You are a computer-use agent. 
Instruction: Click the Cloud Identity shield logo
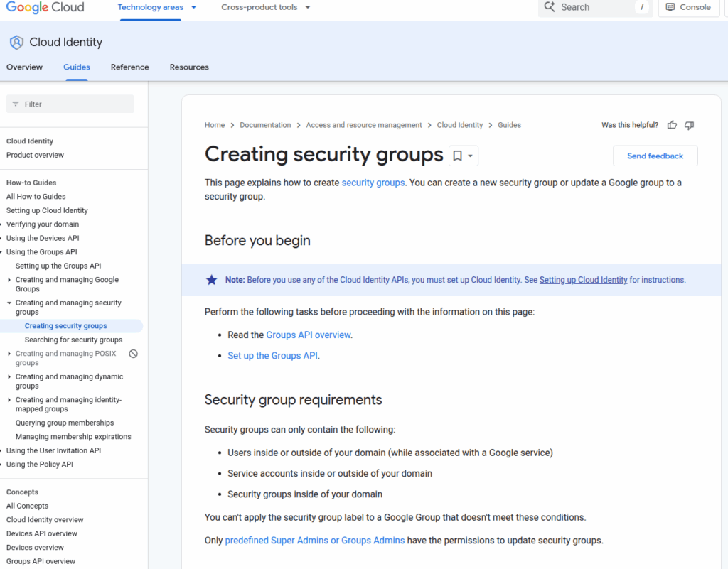click(16, 43)
